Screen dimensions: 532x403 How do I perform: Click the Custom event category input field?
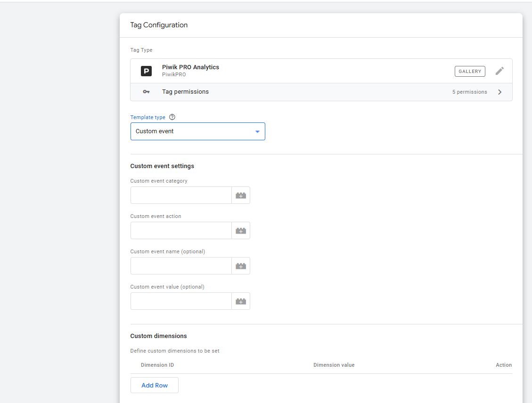click(180, 195)
